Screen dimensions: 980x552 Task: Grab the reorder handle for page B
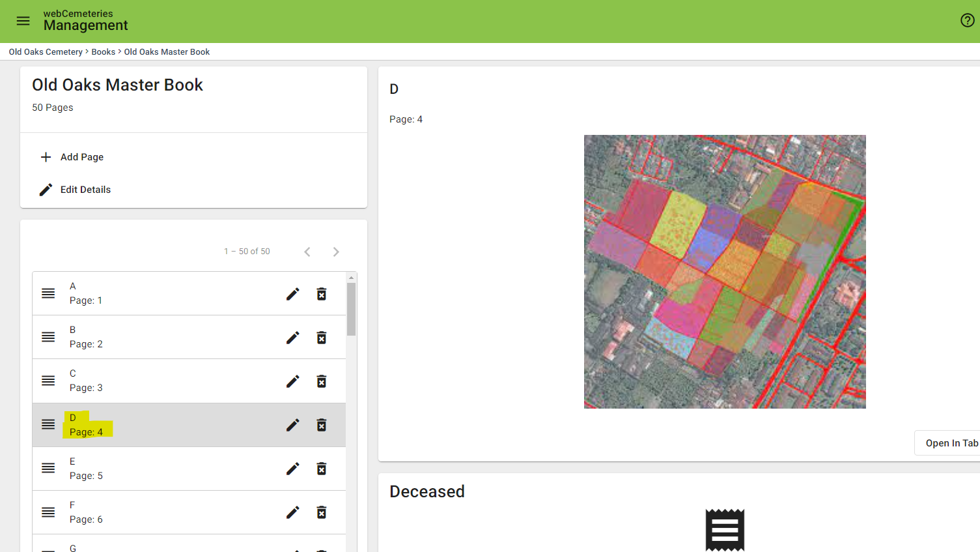[x=48, y=337]
